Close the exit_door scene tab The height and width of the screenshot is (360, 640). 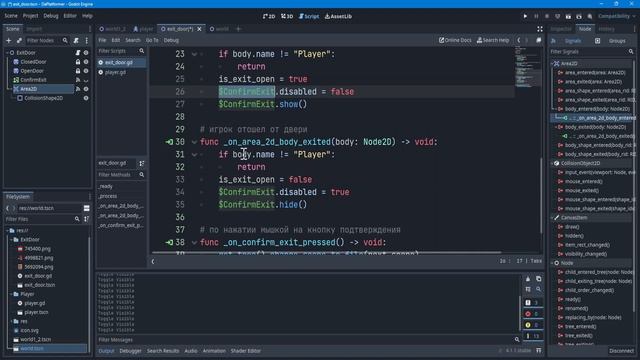(x=200, y=29)
